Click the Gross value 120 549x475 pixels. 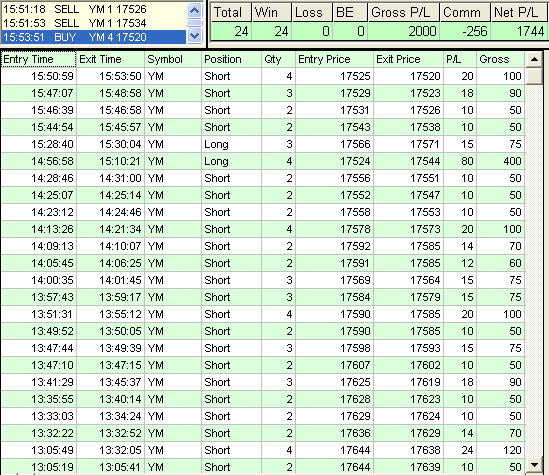pyautogui.click(x=501, y=450)
